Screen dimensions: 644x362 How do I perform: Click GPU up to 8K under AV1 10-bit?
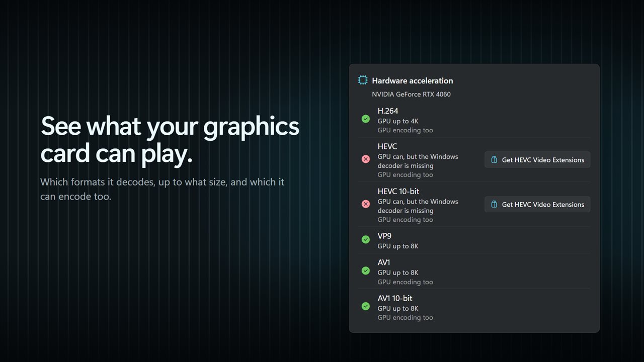point(398,309)
